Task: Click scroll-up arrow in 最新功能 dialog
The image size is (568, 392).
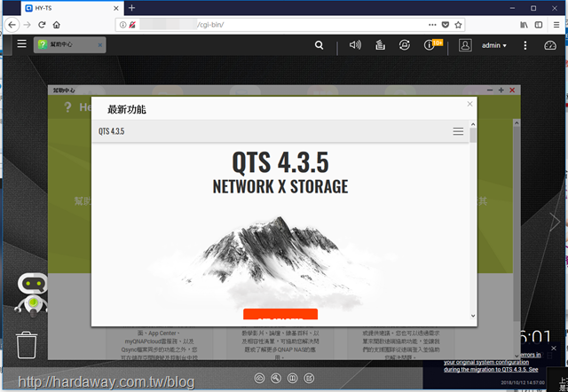Action: click(x=473, y=124)
